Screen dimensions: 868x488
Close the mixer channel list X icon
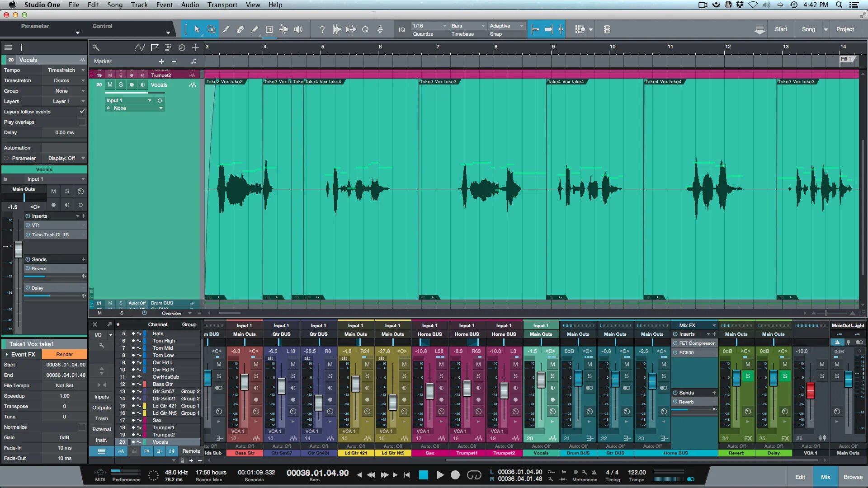click(x=95, y=324)
